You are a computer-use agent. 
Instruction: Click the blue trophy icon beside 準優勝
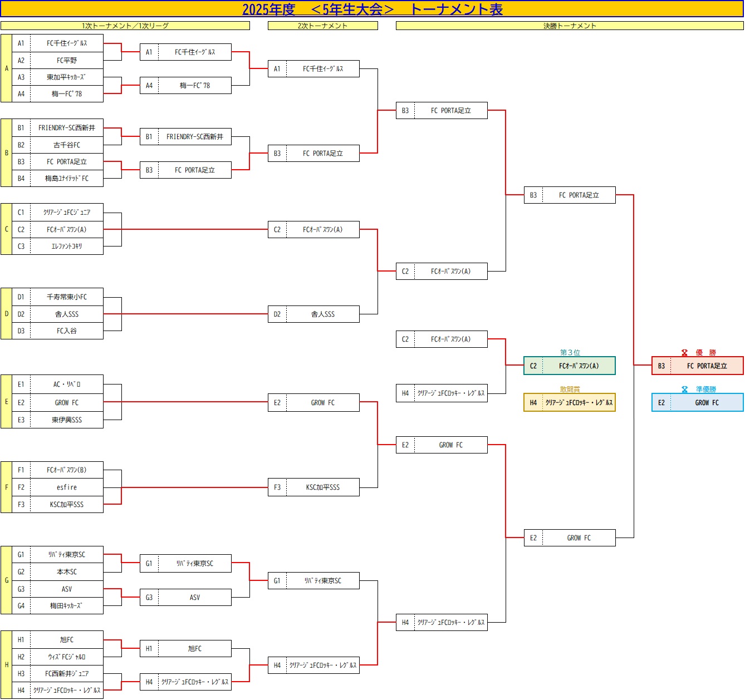684,389
